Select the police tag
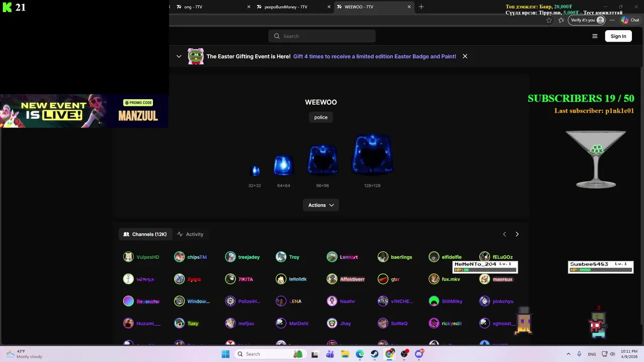 click(x=321, y=117)
